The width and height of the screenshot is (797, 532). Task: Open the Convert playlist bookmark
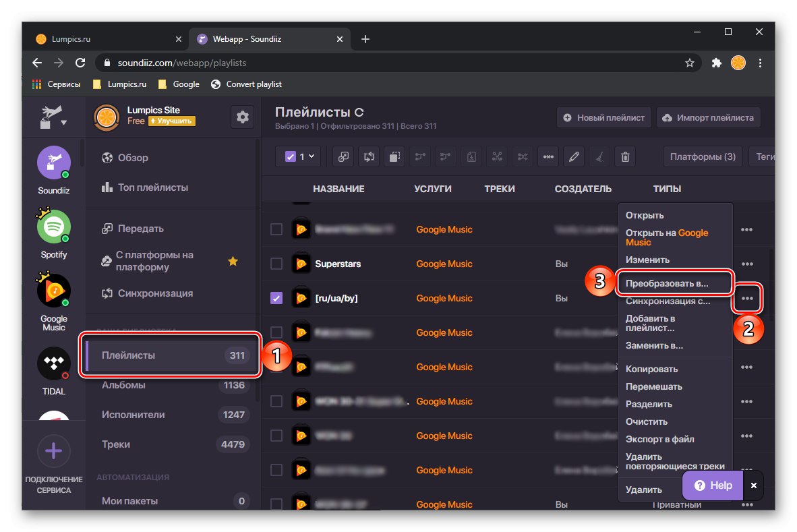pyautogui.click(x=247, y=84)
